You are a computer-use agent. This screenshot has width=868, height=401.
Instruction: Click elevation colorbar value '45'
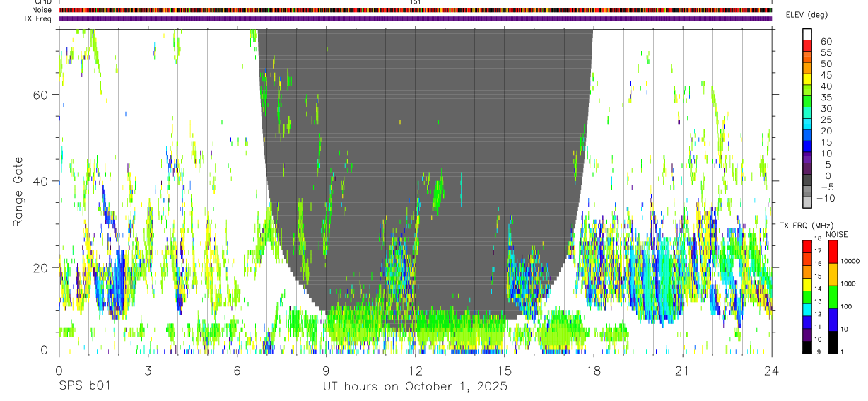827,75
